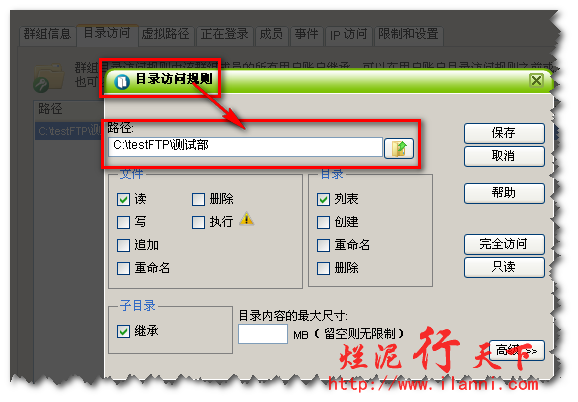This screenshot has height=402, width=578.
Task: Click the 目录访问规则 dialog title icon
Action: click(122, 81)
